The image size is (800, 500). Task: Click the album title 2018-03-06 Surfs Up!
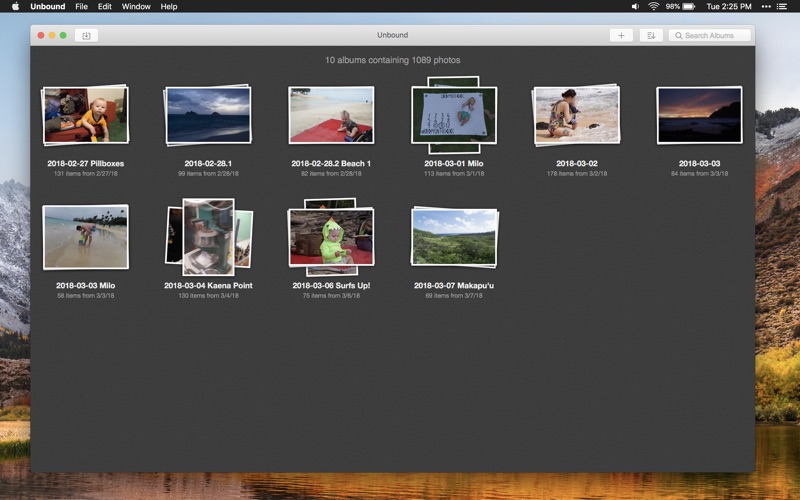pos(331,285)
